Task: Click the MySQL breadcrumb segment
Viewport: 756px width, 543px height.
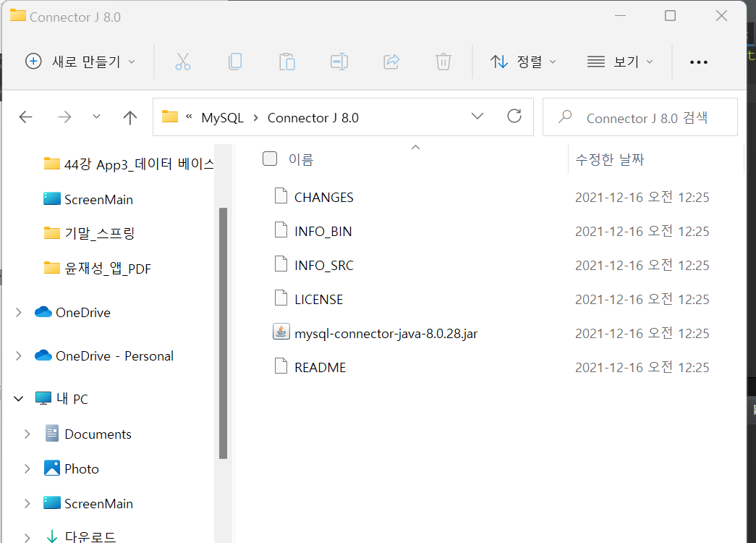Action: 222,118
